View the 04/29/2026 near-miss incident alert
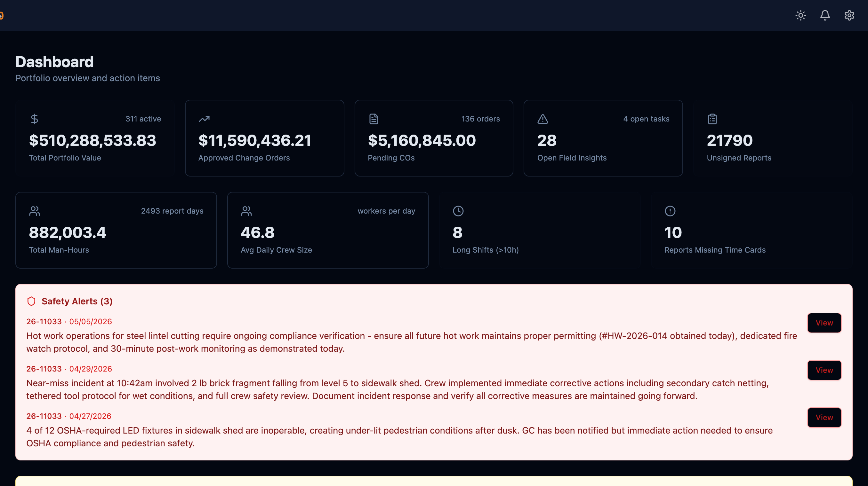The height and width of the screenshot is (486, 868). (x=824, y=370)
